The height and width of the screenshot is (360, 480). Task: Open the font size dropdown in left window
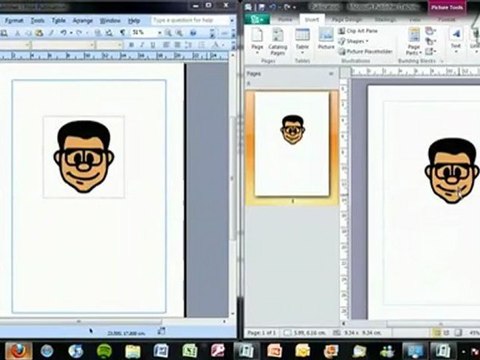coord(120,45)
